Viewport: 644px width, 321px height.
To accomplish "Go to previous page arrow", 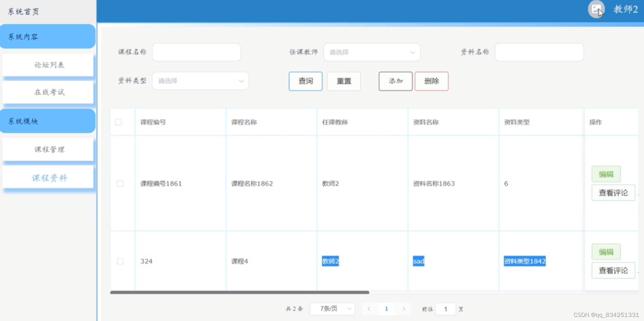I will [x=369, y=309].
